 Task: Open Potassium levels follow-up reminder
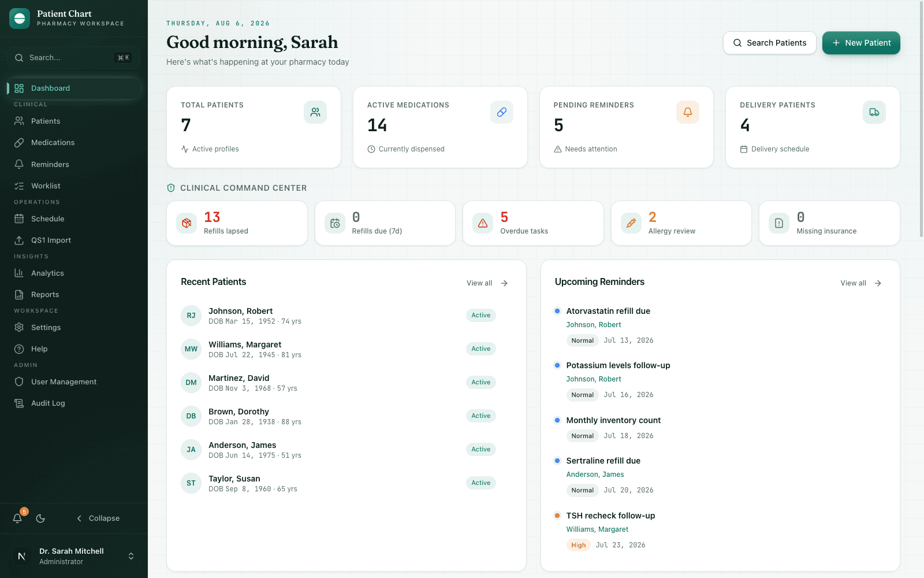pyautogui.click(x=618, y=365)
